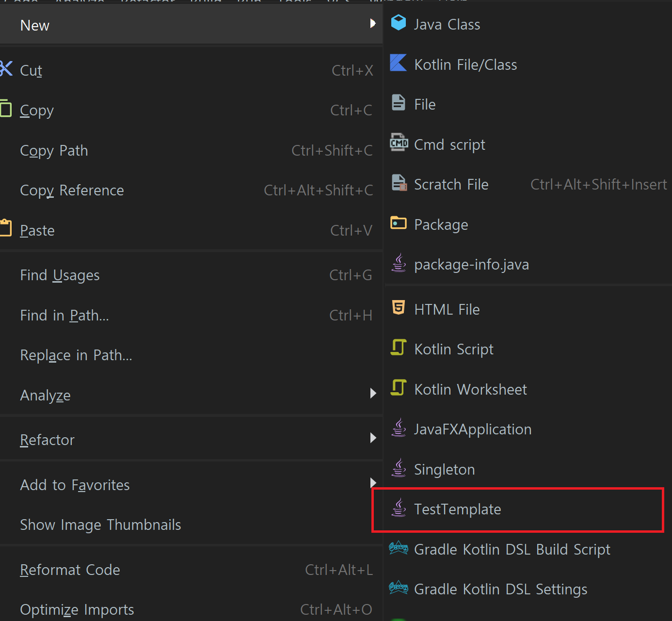
Task: Expand the New submenu arrow
Action: [372, 23]
